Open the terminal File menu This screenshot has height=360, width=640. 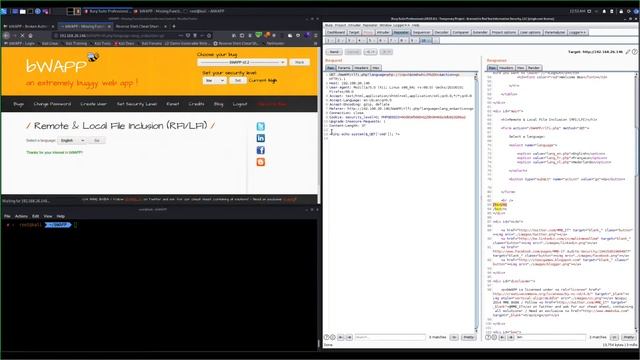coord(7,216)
